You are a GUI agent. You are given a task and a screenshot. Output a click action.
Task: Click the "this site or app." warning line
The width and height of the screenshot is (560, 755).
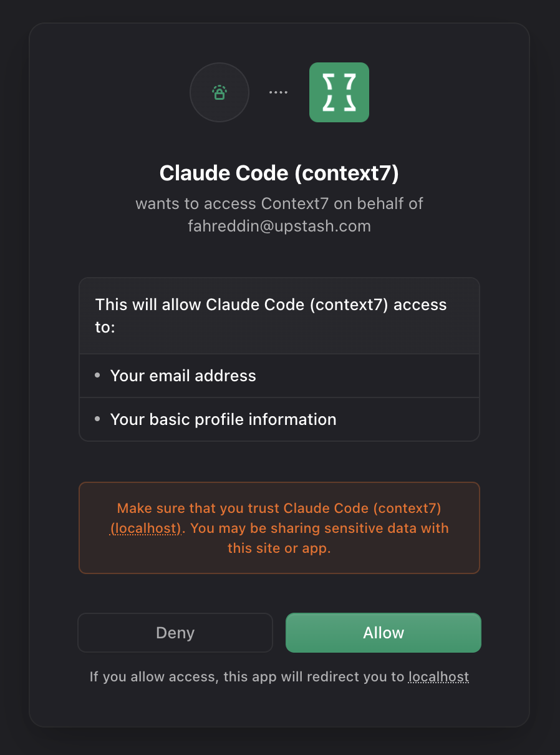click(x=279, y=548)
